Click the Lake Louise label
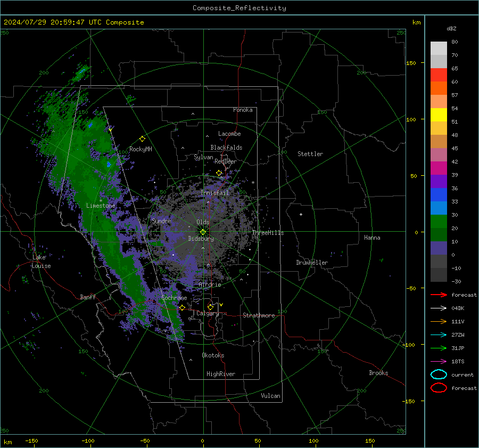The width and height of the screenshot is (479, 448). click(x=41, y=262)
